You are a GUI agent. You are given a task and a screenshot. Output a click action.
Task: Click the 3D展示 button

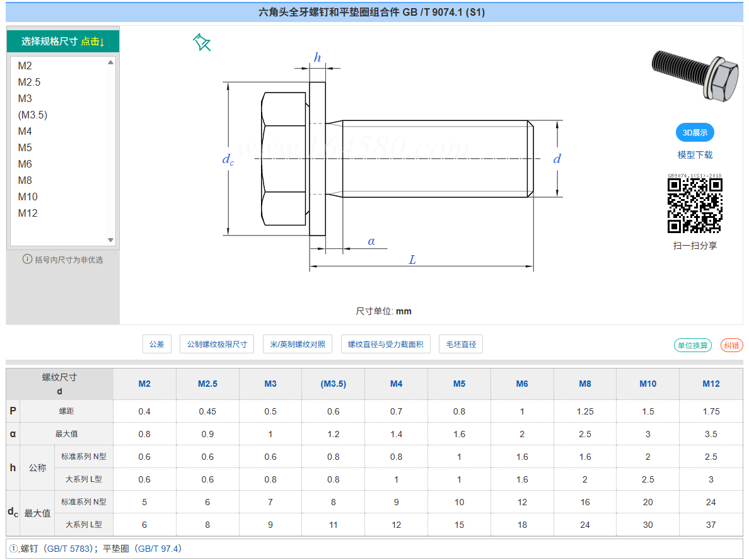coord(695,132)
